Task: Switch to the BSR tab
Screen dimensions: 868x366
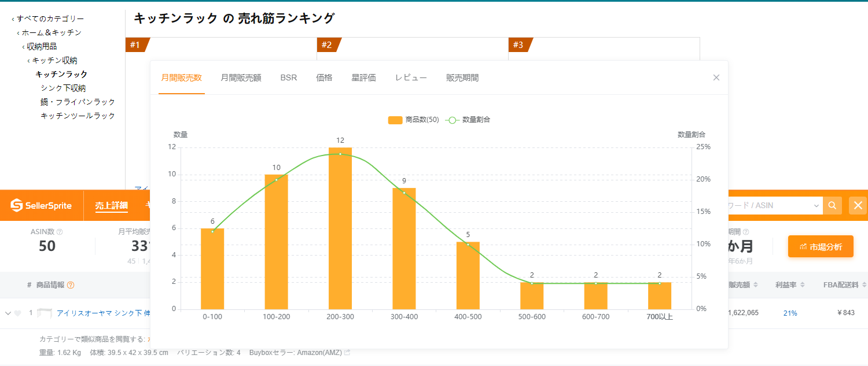Action: [289, 77]
